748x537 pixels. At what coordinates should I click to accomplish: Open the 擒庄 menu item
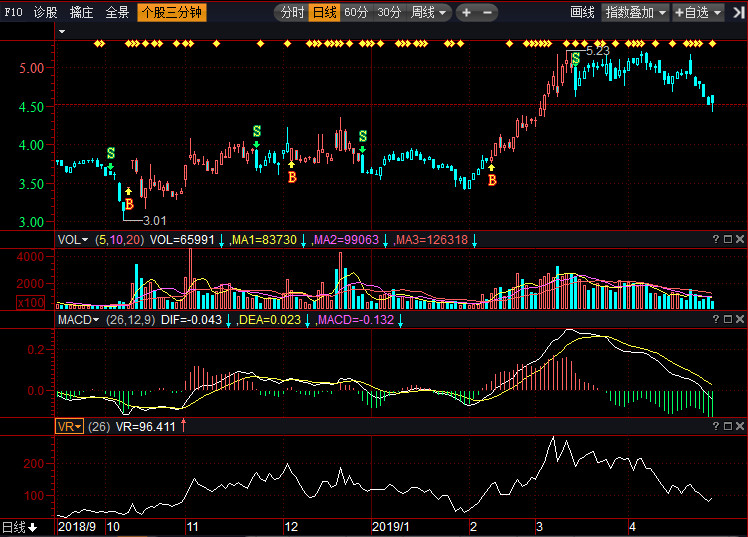[x=81, y=12]
